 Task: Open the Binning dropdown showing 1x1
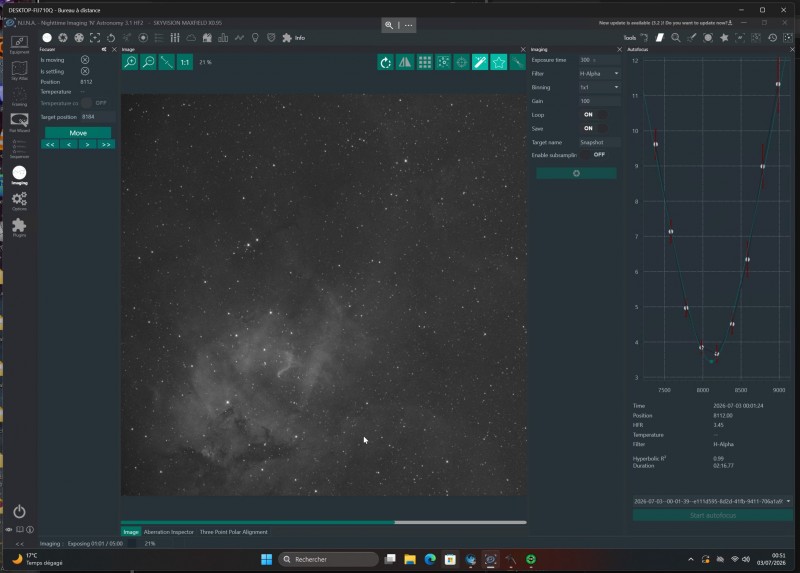click(x=599, y=87)
